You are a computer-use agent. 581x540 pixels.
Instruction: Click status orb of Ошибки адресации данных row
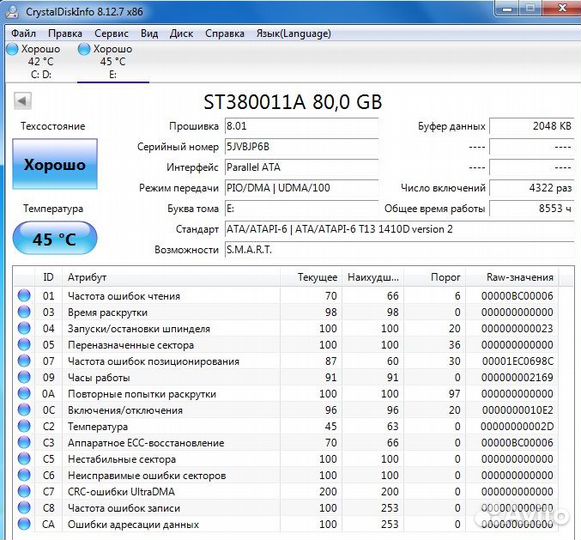pyautogui.click(x=24, y=524)
